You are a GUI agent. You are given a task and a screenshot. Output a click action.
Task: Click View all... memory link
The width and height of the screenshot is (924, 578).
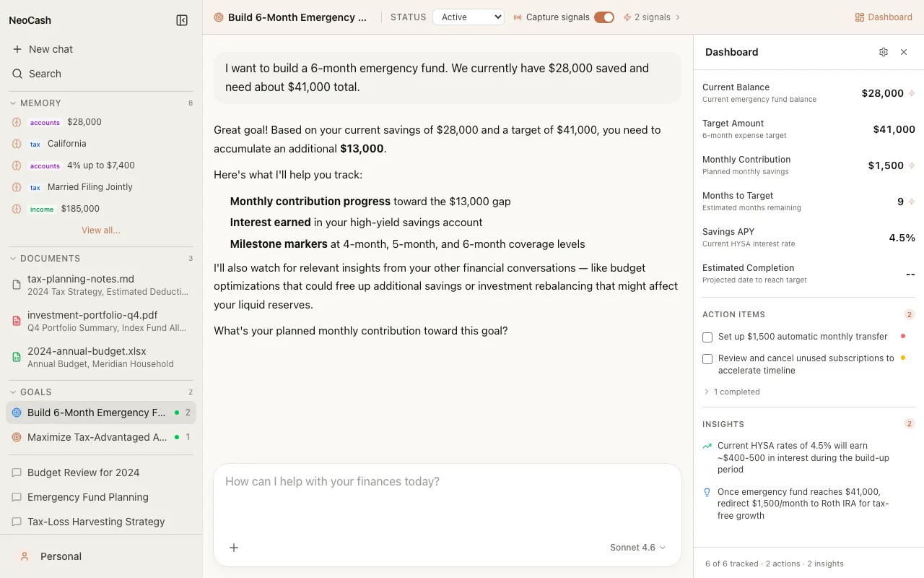click(101, 230)
